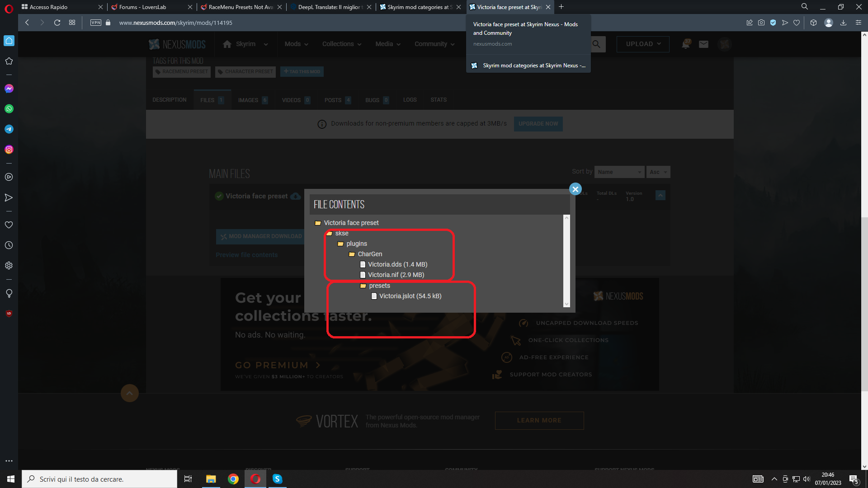The height and width of the screenshot is (488, 868).
Task: Click the uBlock shield sidebar icon
Action: pos(9,313)
